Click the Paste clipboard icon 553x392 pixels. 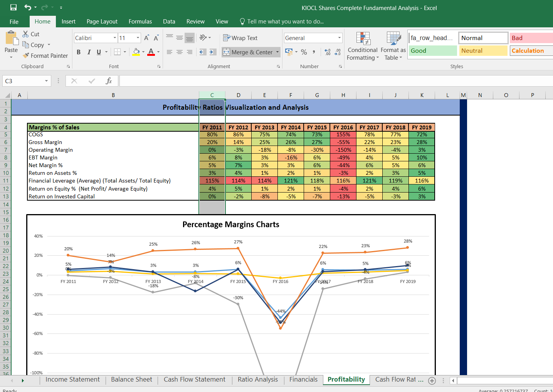point(12,38)
